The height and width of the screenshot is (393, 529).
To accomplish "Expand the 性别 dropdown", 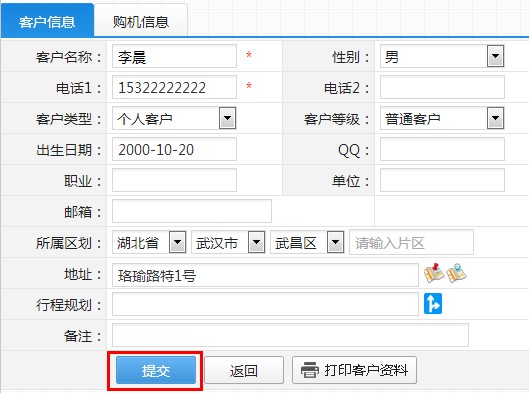I will click(x=495, y=56).
